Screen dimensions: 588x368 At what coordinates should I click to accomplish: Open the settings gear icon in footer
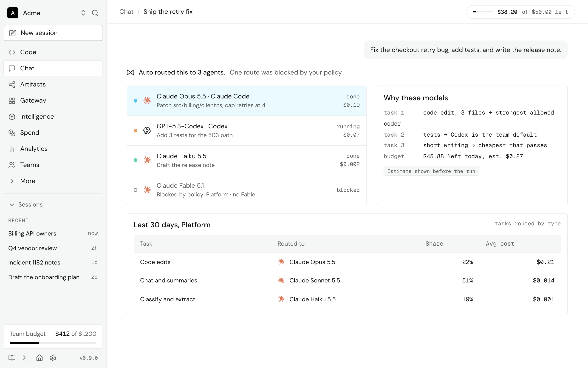click(x=53, y=358)
